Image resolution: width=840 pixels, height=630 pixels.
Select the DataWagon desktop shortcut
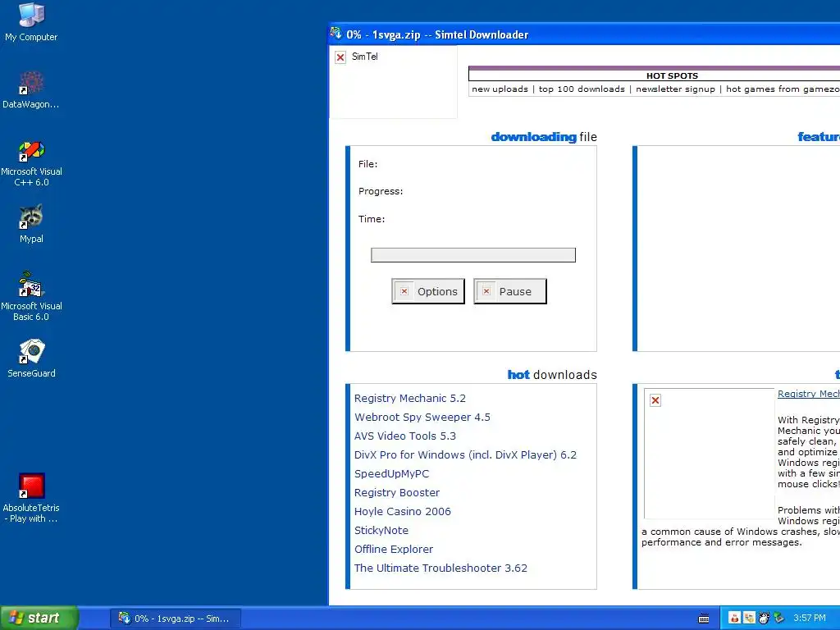point(31,90)
